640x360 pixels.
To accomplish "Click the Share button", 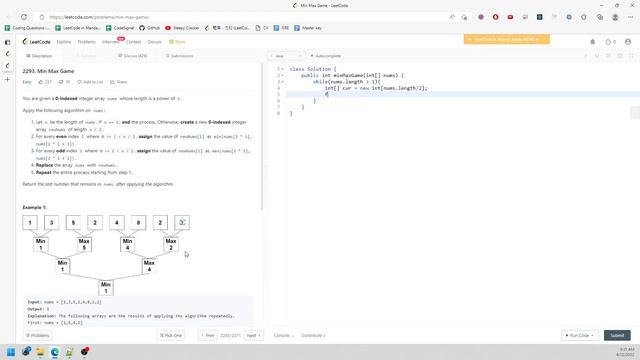I will coord(118,82).
